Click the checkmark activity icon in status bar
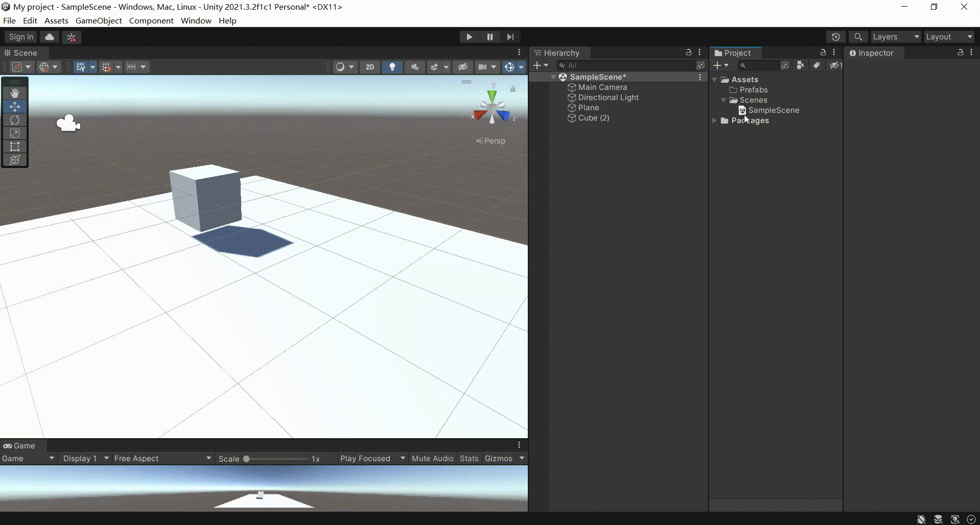Screen dimensions: 980x525 [971, 519]
